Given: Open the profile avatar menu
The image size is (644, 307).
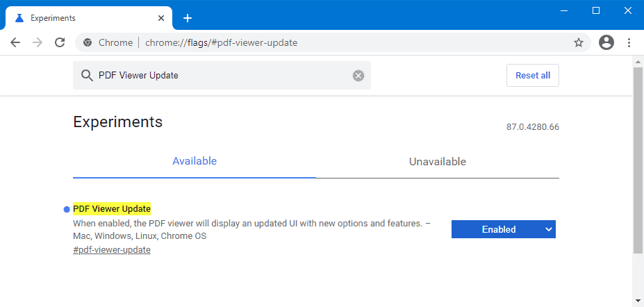Looking at the screenshot, I should coord(606,42).
